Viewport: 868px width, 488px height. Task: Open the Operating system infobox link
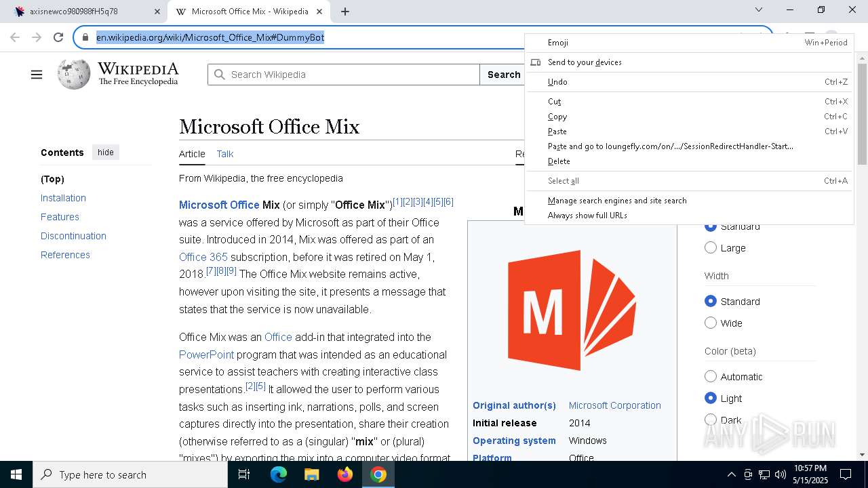click(514, 441)
